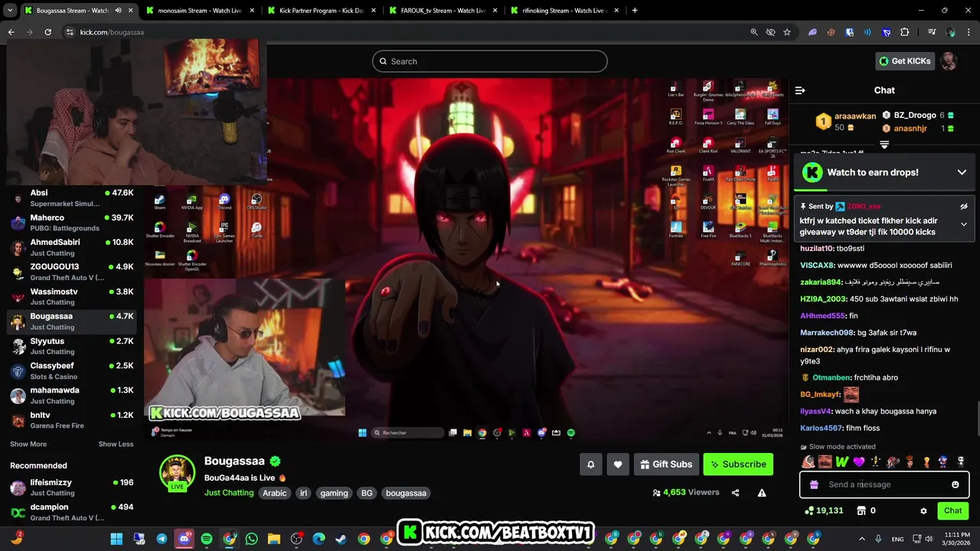This screenshot has width=980, height=551.
Task: Click the gift icon in message box
Action: pos(814,484)
